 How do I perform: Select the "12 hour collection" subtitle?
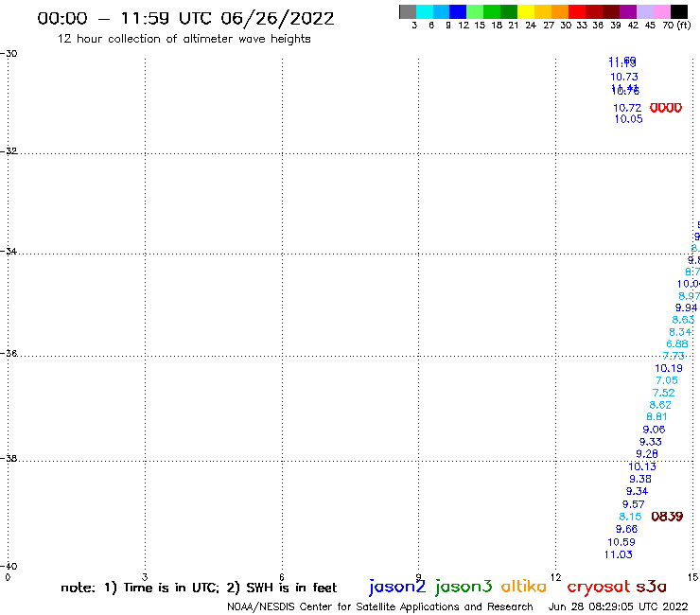184,39
